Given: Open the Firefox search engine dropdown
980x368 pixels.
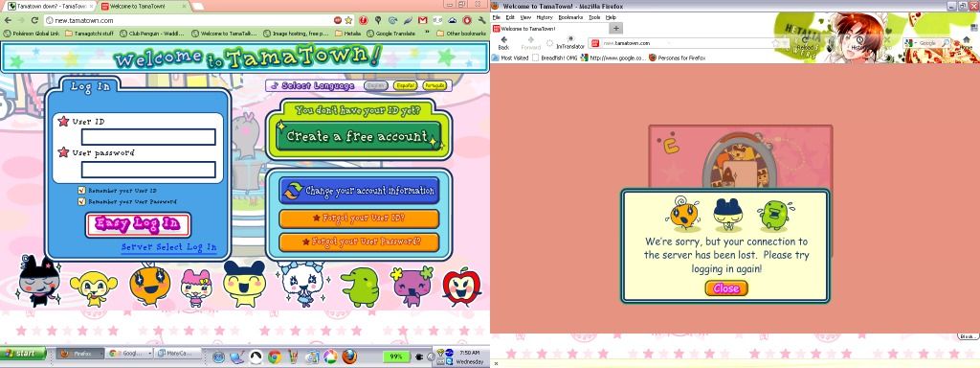Looking at the screenshot, I should point(911,43).
